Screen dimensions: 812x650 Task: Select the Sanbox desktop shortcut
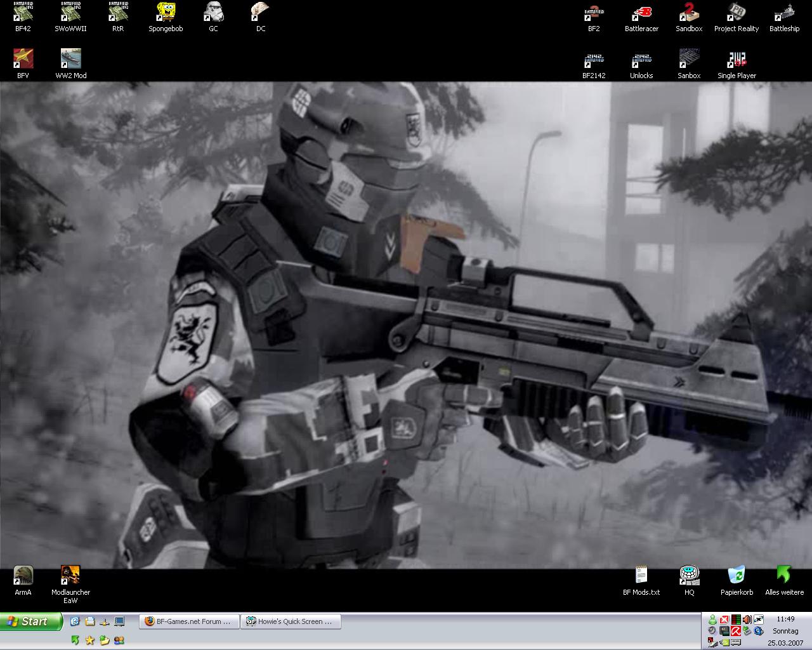point(689,64)
